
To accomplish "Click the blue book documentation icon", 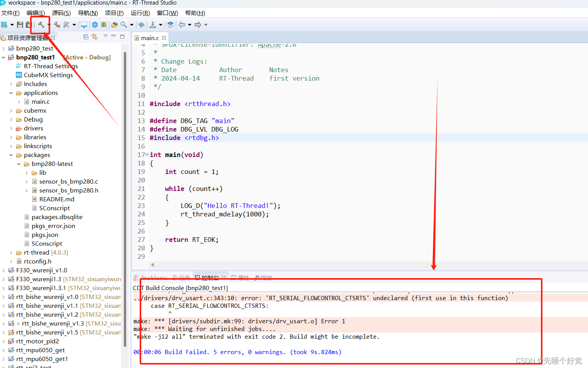I will point(142,25).
